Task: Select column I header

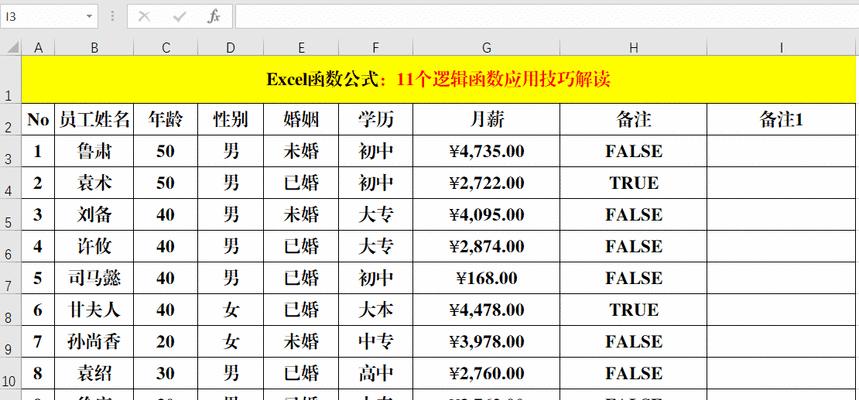Action: 781,48
